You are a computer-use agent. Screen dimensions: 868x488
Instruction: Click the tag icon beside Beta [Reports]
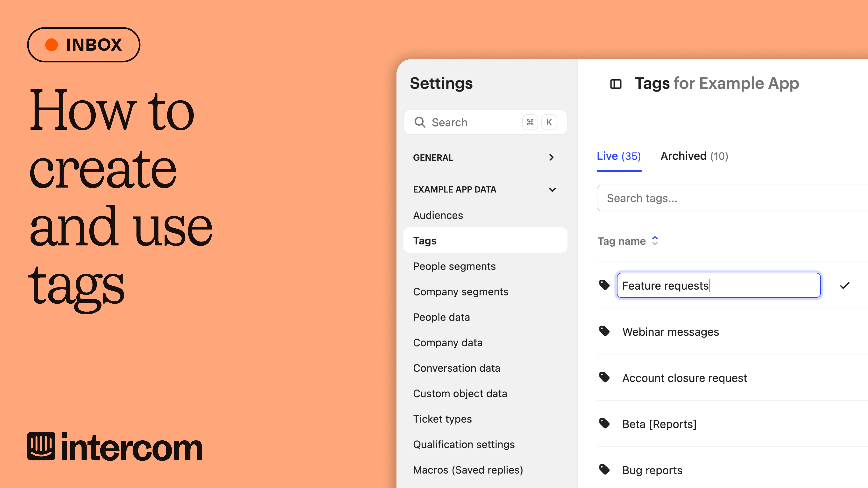click(604, 424)
